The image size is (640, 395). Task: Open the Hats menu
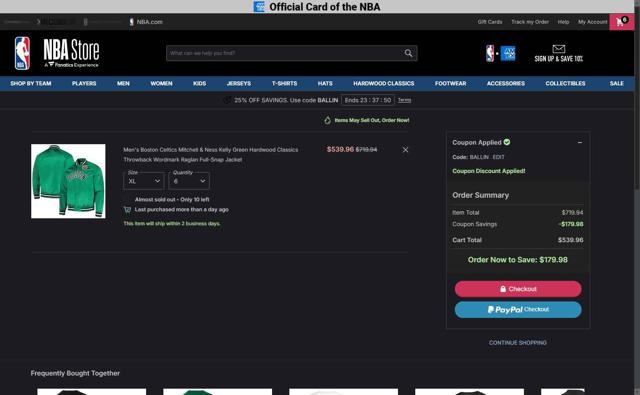click(325, 84)
